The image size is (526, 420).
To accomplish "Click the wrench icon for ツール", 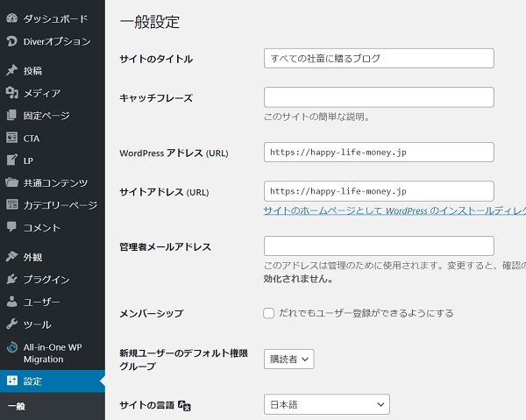I will (11, 324).
